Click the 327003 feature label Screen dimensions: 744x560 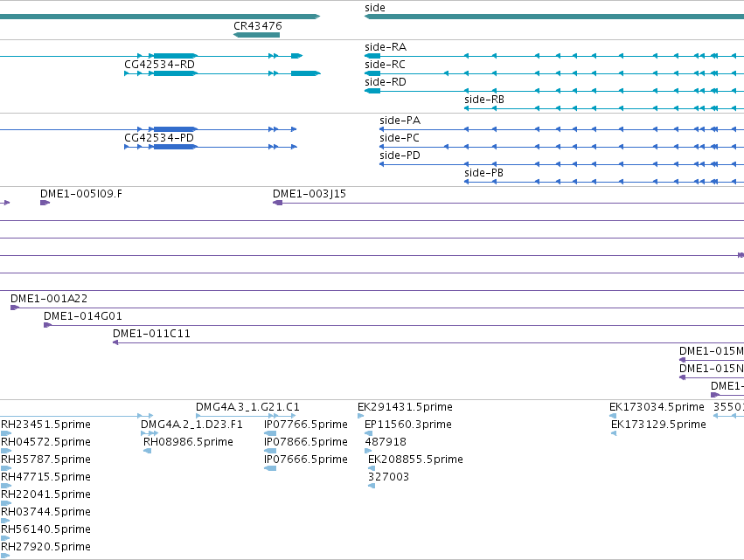coord(388,478)
